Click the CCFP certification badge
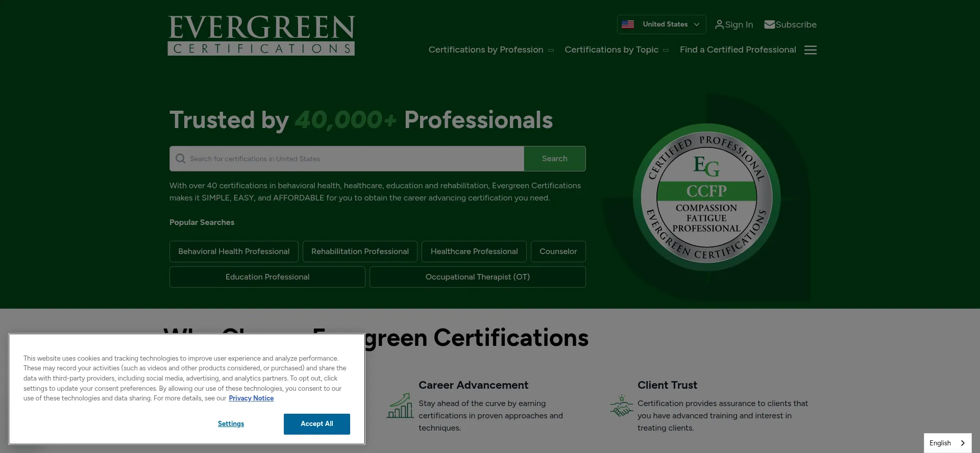Screen dimensions: 980x453 [x=707, y=197]
